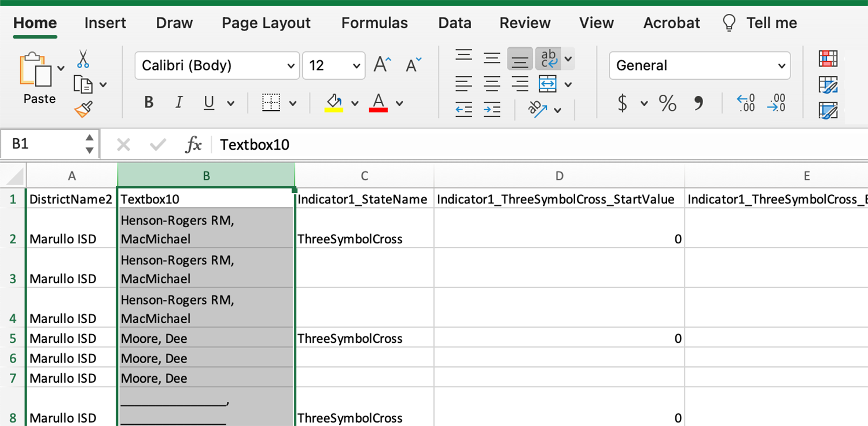Increase indent

491,109
